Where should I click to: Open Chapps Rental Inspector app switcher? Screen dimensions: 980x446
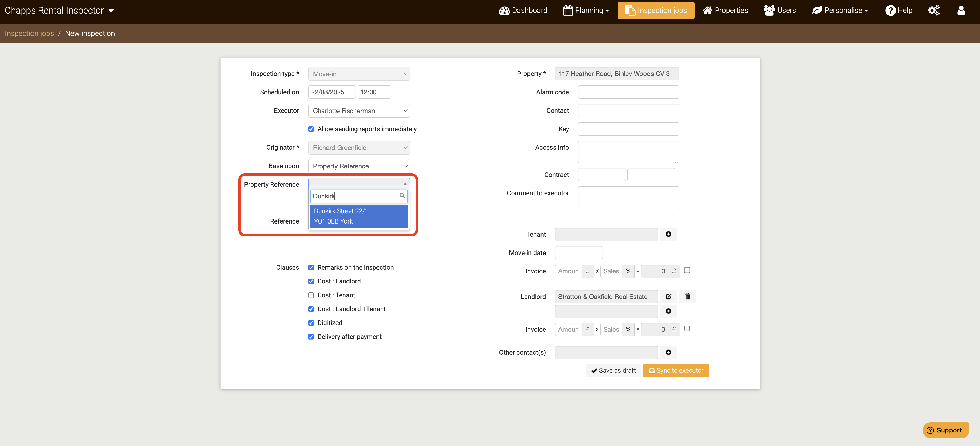pyautogui.click(x=59, y=10)
